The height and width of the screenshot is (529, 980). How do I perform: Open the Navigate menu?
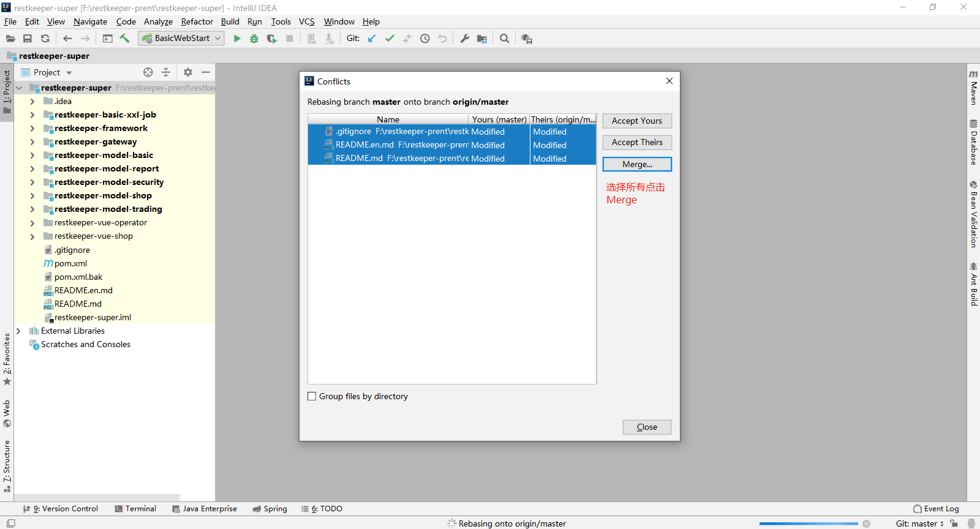point(90,21)
